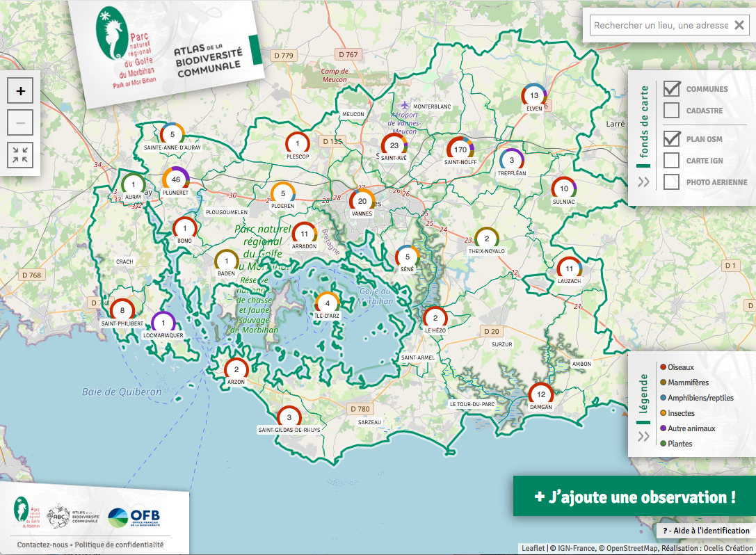Uncheck the Communes layer checkbox
Screen dimensions: 756x555
click(671, 89)
